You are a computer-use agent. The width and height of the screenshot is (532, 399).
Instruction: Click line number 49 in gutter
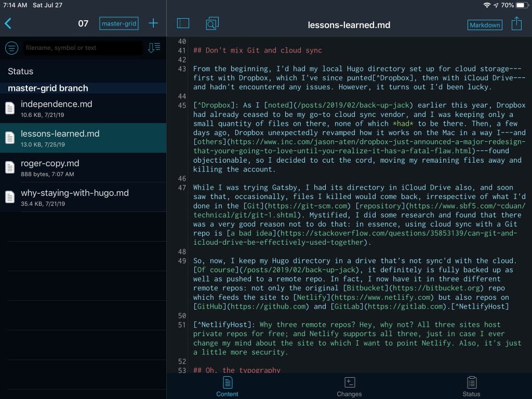tap(182, 261)
